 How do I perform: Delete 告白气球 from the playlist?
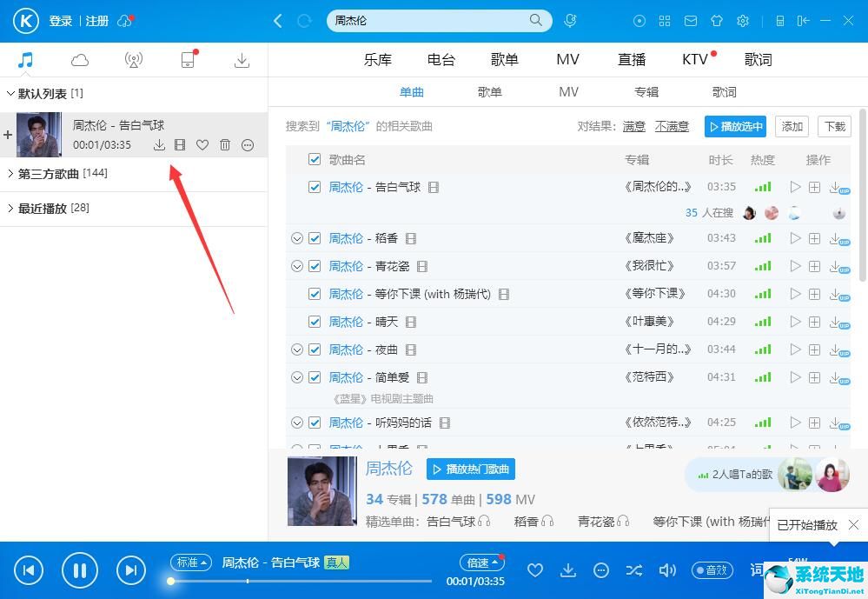[x=225, y=145]
